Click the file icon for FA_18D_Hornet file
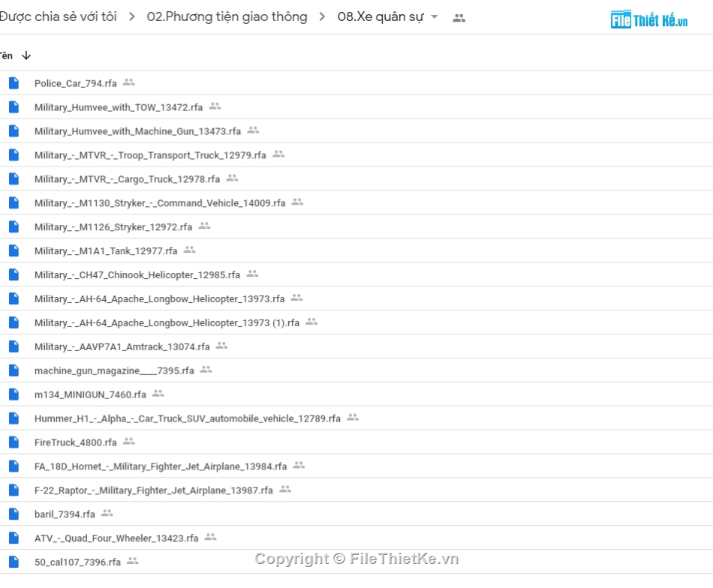The width and height of the screenshot is (713, 588). [x=14, y=466]
